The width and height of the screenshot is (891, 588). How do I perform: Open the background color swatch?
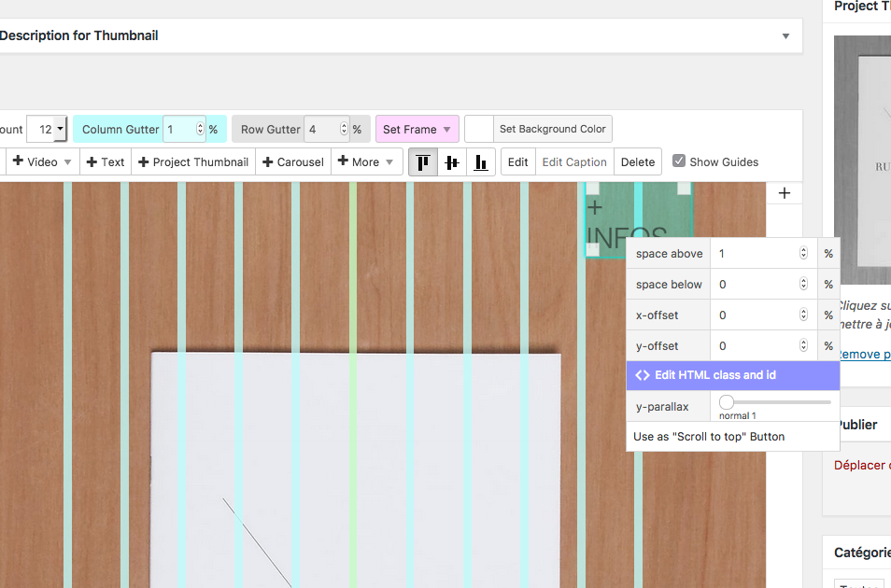(478, 129)
